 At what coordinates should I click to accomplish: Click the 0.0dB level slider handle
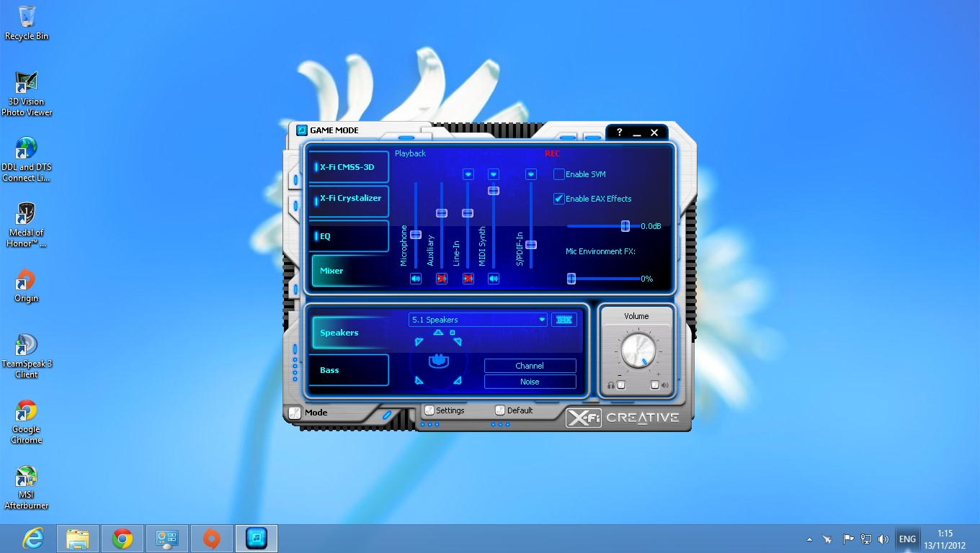[625, 226]
